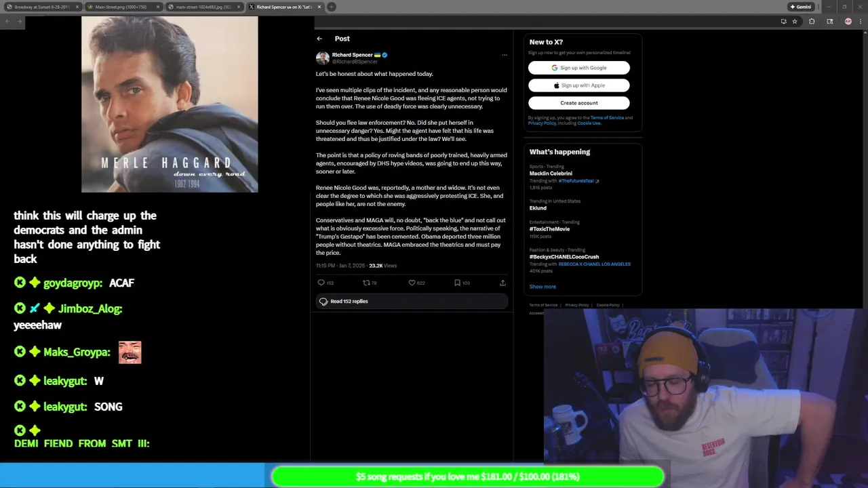Viewport: 868px width, 488px height.
Task: Open the three-dot menu on Richard Spencer's post
Action: pyautogui.click(x=504, y=55)
